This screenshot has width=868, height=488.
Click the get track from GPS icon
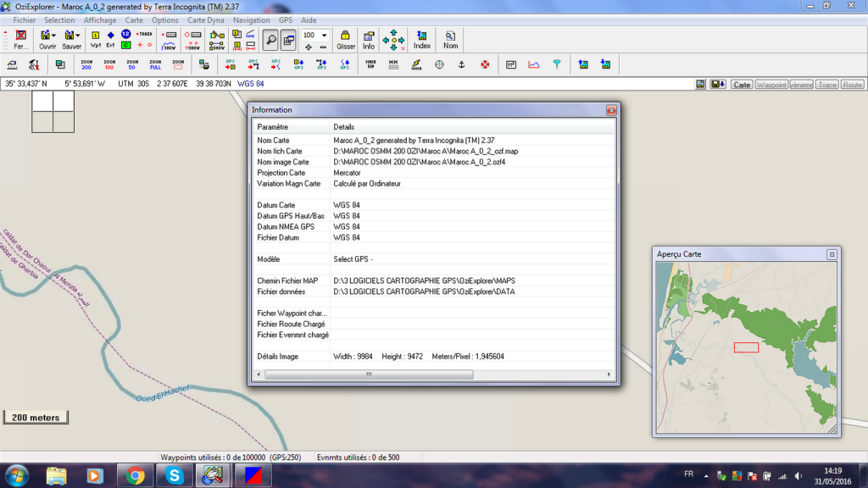(275, 64)
